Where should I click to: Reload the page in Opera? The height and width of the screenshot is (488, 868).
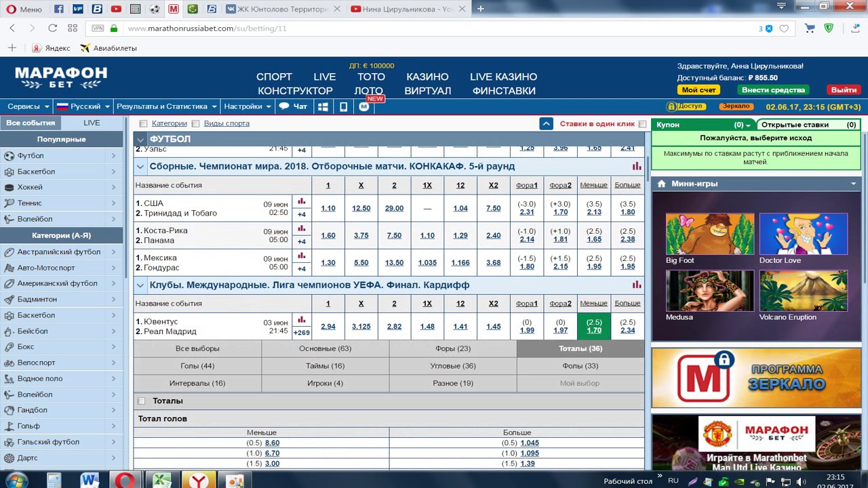tap(52, 28)
